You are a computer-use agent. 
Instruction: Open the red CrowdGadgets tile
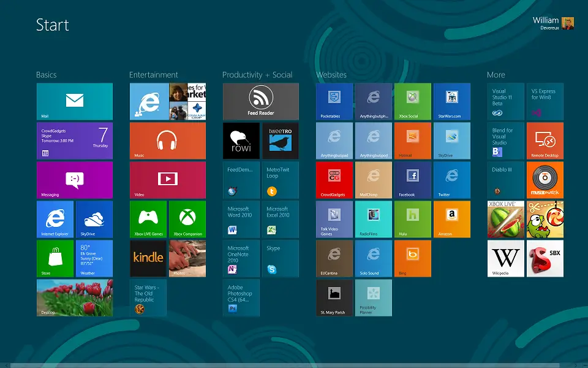(x=334, y=180)
